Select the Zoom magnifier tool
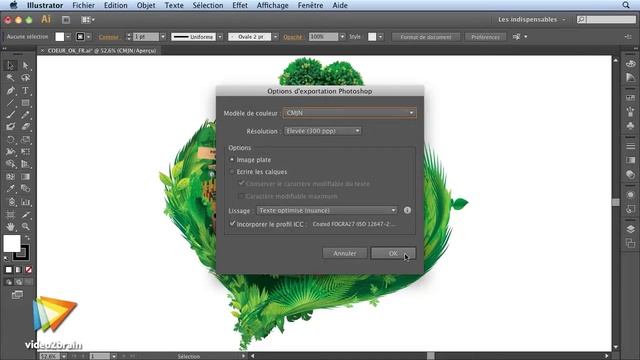This screenshot has height=360, width=640. pyautogui.click(x=25, y=227)
